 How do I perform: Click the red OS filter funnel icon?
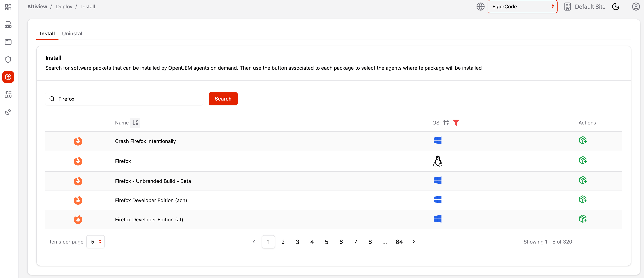[456, 123]
